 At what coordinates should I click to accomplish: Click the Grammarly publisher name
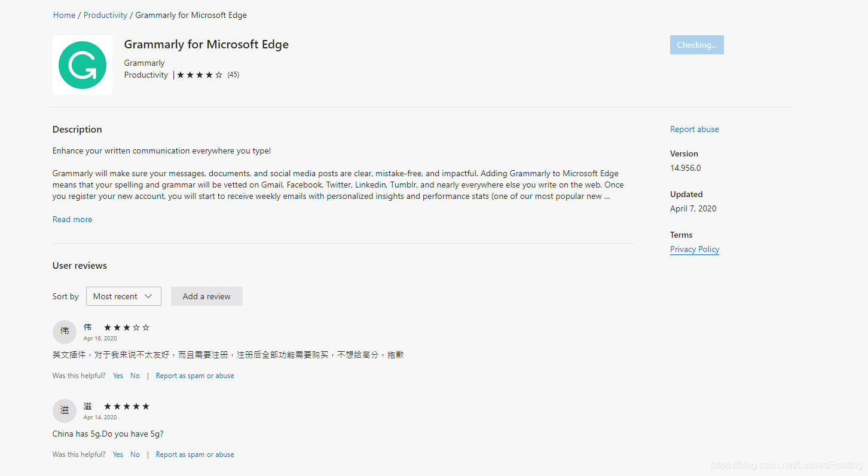point(144,63)
